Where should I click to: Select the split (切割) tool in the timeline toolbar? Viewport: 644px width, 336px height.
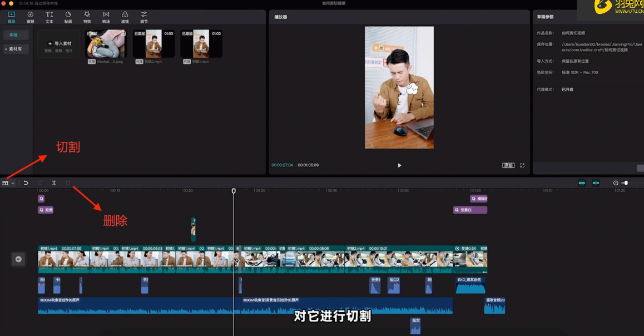53,182
